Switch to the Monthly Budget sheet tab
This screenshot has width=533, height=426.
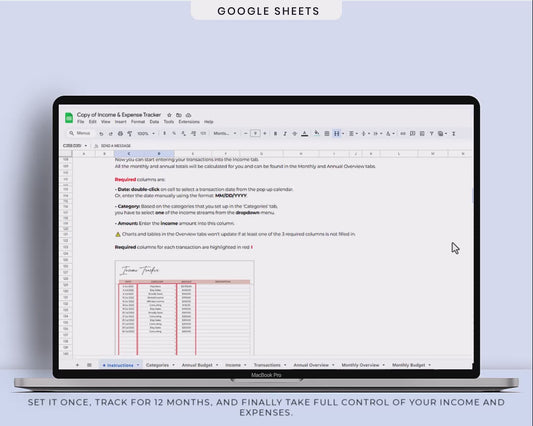click(x=409, y=365)
